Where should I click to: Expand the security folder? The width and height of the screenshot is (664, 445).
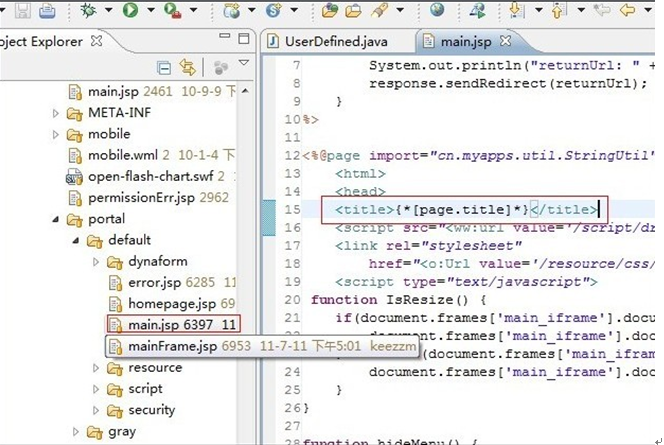(96, 410)
